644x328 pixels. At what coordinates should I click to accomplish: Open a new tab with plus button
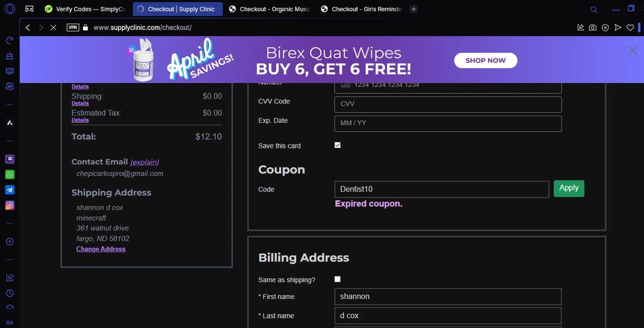tap(413, 9)
